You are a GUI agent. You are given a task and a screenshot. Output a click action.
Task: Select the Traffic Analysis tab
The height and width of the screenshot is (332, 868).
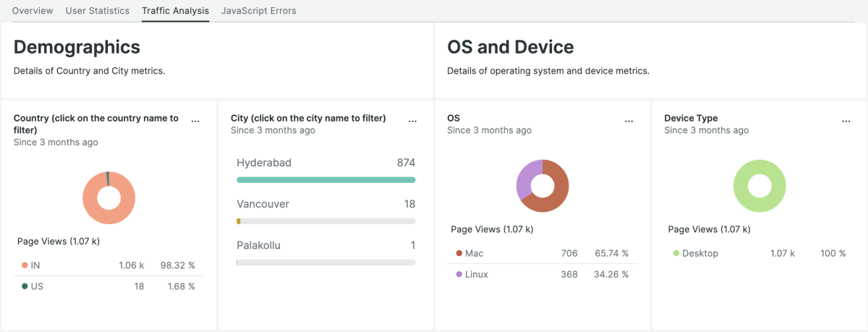(176, 11)
